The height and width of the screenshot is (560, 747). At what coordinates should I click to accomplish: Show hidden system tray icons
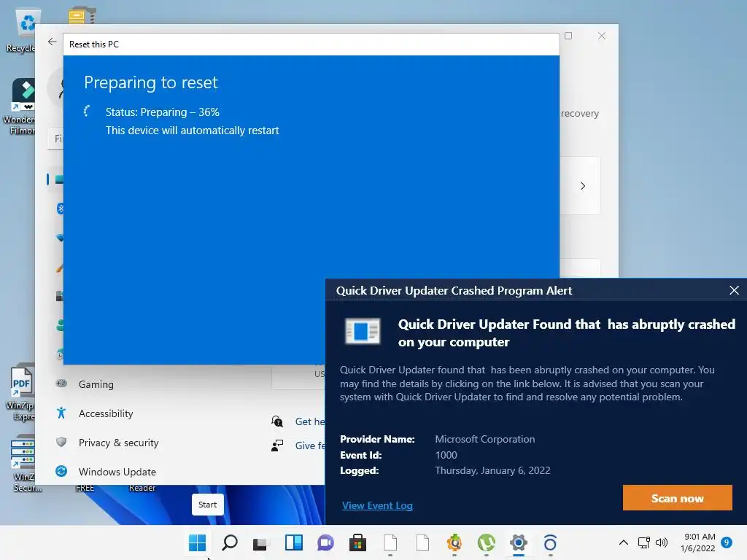[623, 542]
